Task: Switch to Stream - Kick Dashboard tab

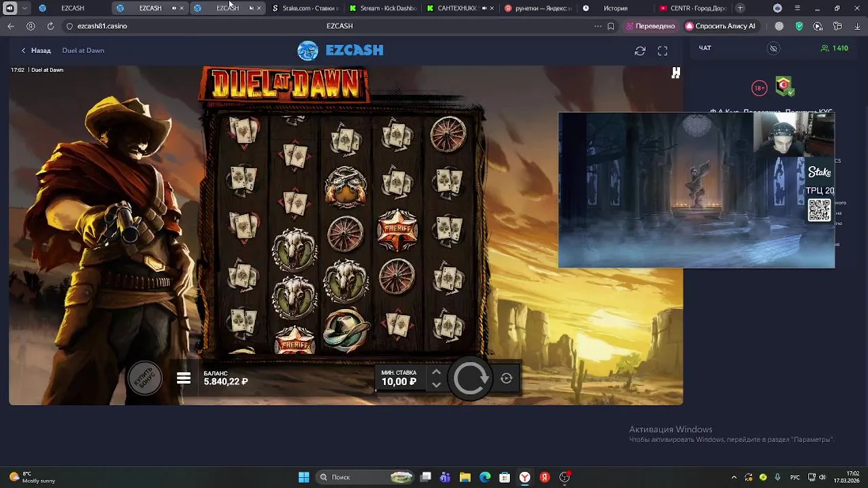Action: pyautogui.click(x=382, y=8)
